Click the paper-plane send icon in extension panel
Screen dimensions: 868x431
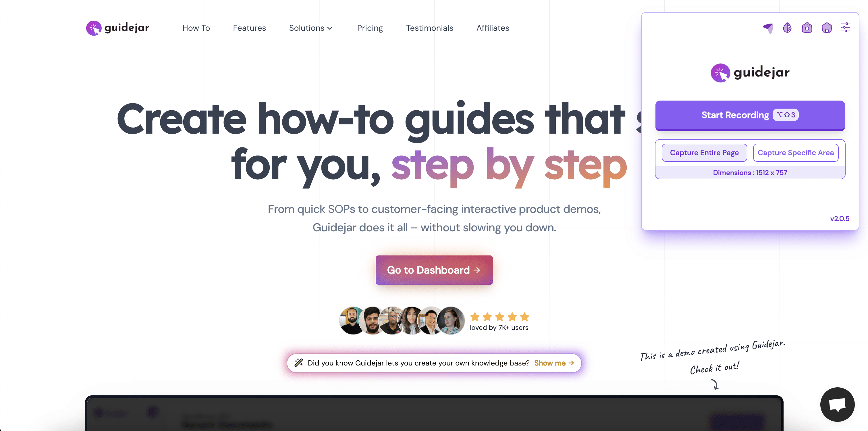pos(768,28)
